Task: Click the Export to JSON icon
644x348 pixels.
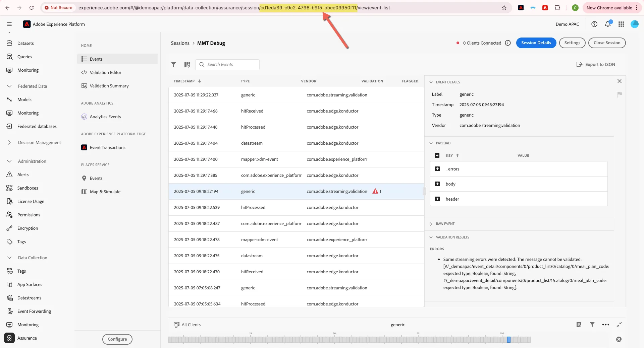Action: click(x=579, y=65)
